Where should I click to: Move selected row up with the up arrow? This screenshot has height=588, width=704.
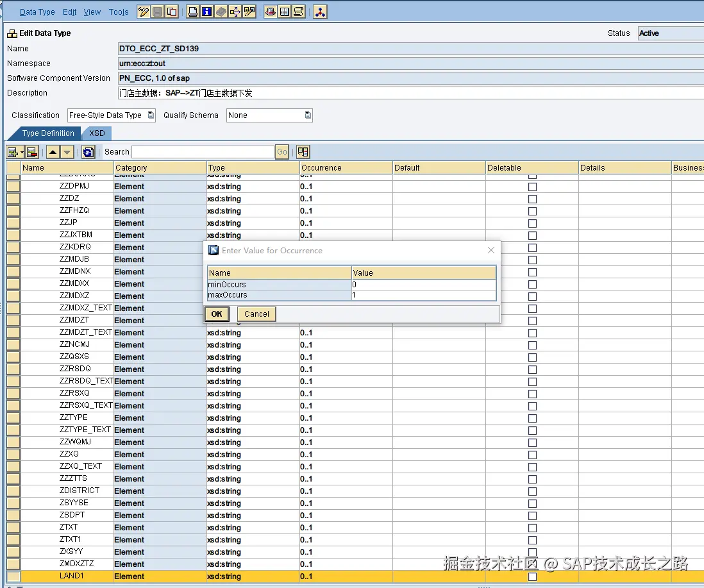tap(53, 152)
